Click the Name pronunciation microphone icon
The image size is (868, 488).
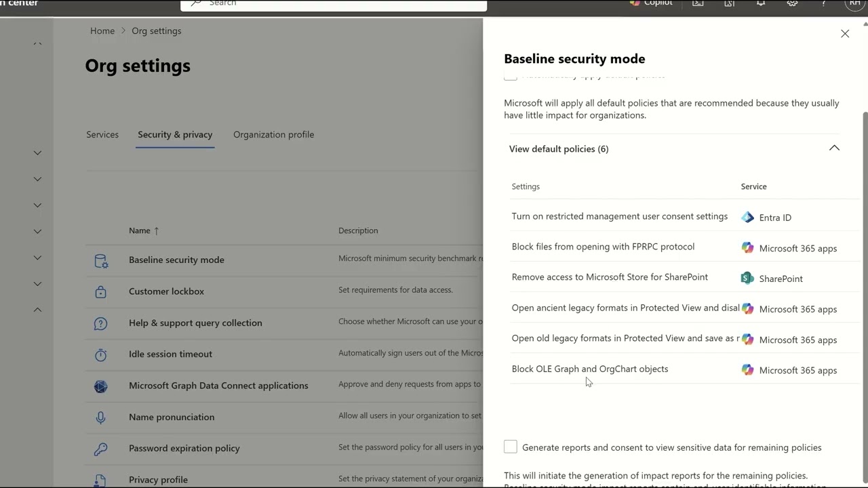tap(100, 418)
